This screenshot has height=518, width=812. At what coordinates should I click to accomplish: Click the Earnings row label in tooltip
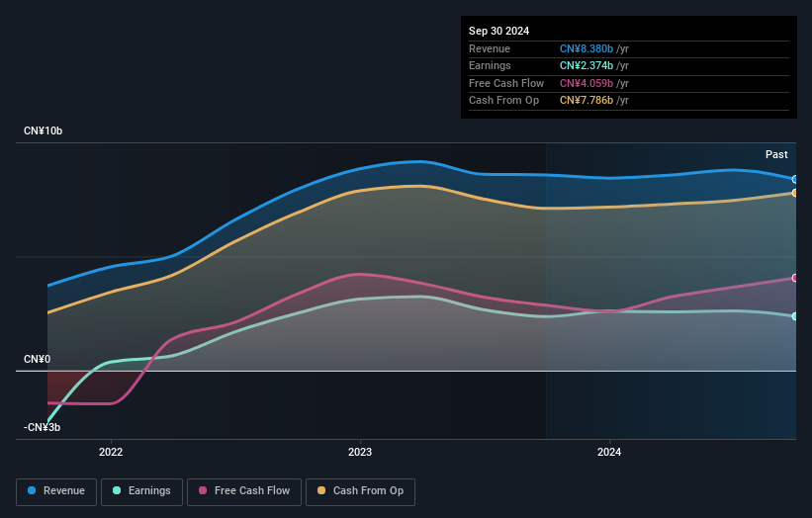coord(490,65)
